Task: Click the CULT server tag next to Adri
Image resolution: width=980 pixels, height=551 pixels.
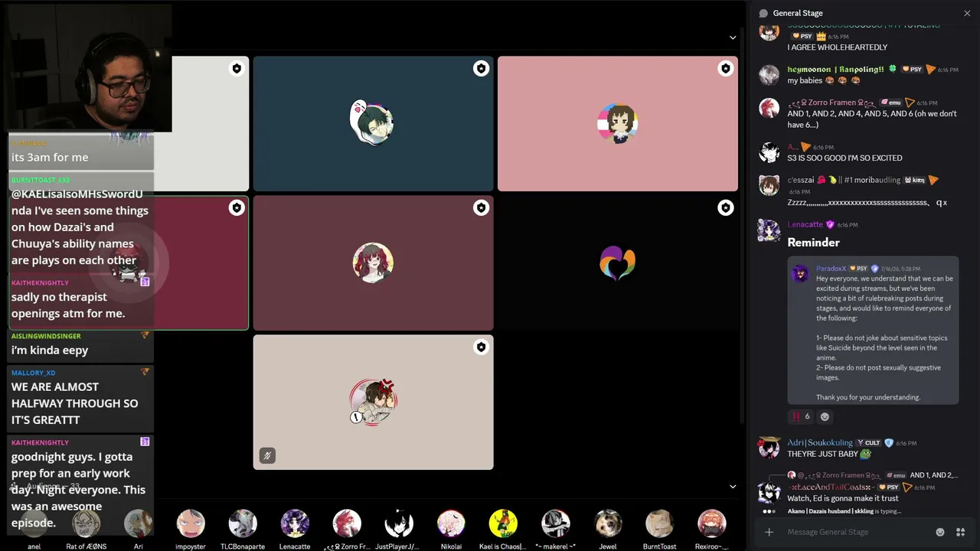Action: 869,443
